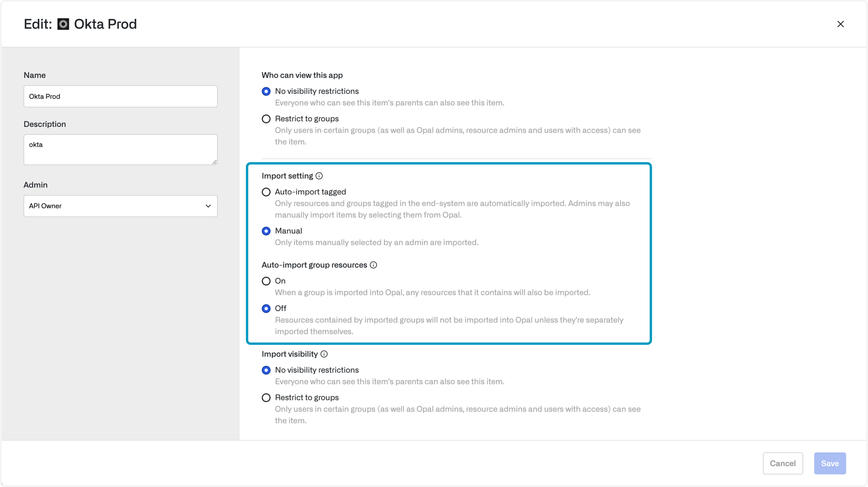Image resolution: width=868 pixels, height=487 pixels.
Task: Click the Admin dropdown chevron arrow
Action: [208, 206]
